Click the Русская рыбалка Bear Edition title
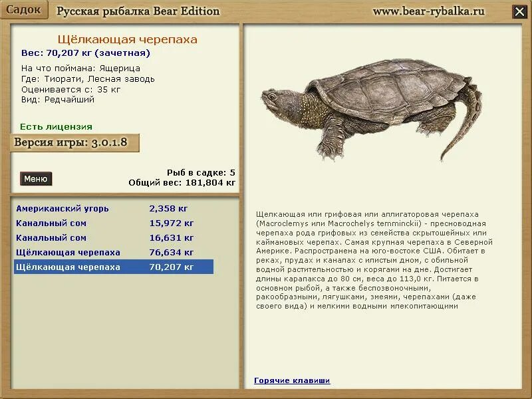The height and width of the screenshot is (399, 532). coord(138,11)
